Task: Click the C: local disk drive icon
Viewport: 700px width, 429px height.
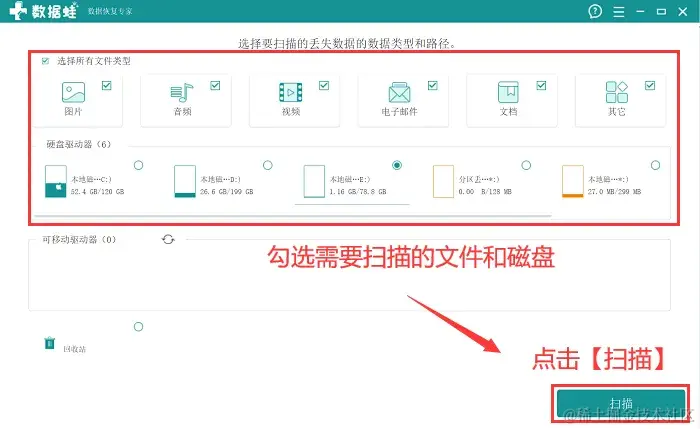Action: (x=56, y=181)
